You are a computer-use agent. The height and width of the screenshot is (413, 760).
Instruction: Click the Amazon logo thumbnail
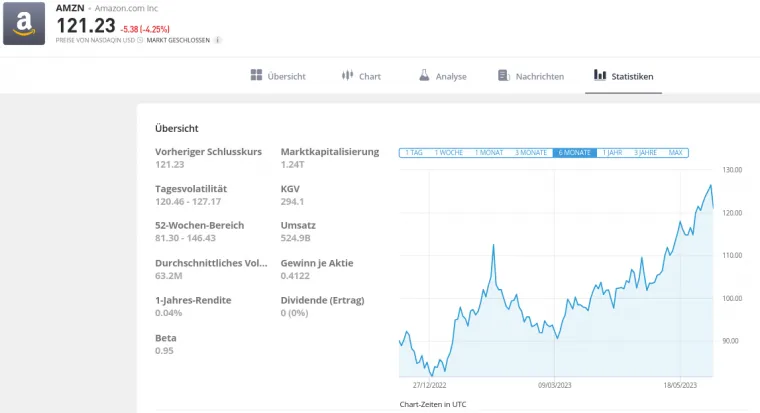point(24,23)
